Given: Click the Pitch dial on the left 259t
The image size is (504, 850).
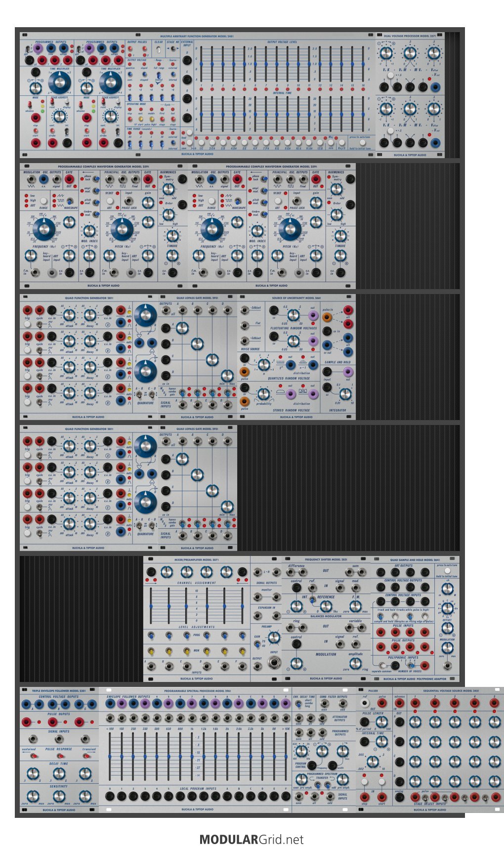Looking at the screenshot, I should pyautogui.click(x=122, y=228).
